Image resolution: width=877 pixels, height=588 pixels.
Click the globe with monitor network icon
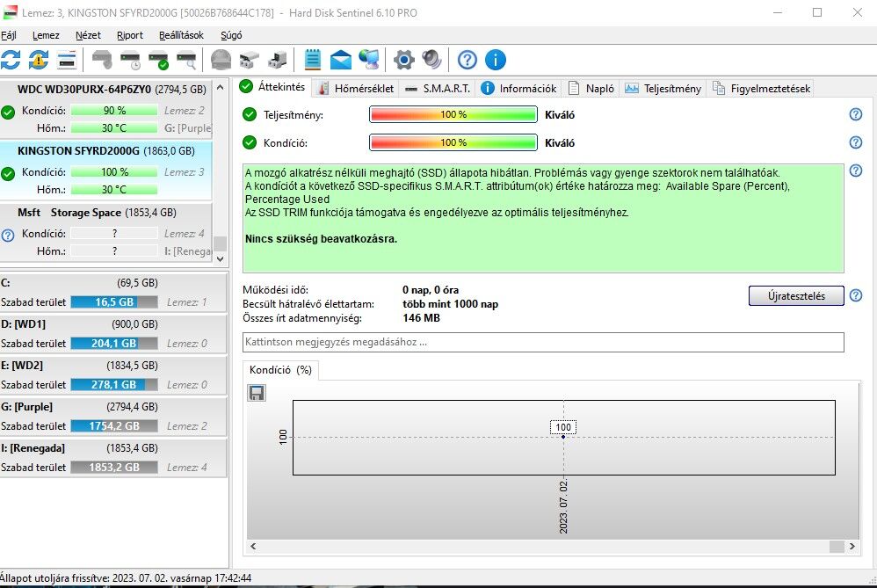point(368,59)
